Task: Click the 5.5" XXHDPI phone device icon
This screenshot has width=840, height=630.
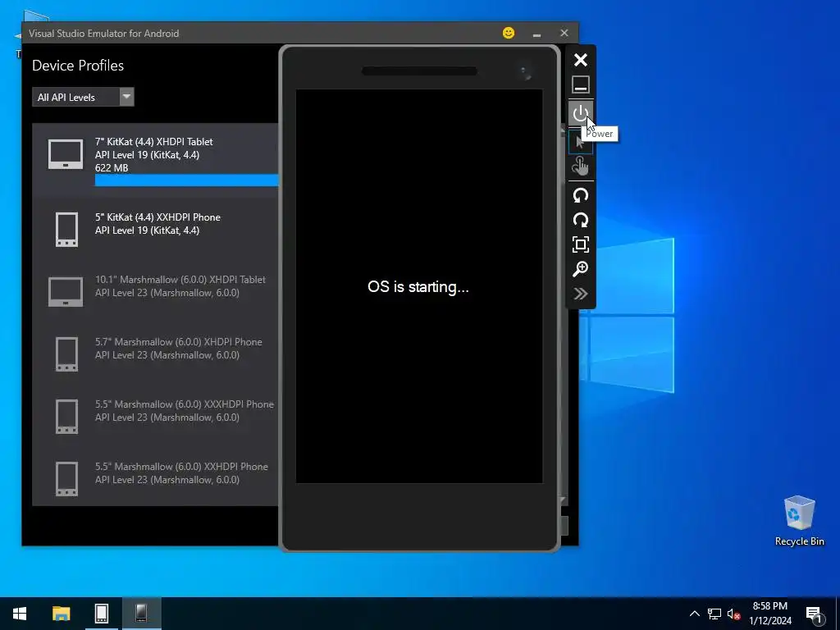Action: (x=67, y=478)
